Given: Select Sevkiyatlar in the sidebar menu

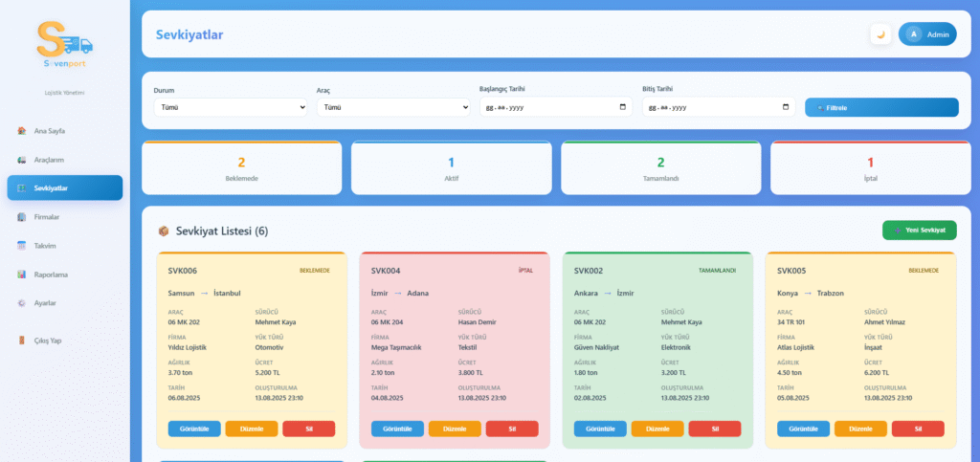Looking at the screenshot, I should coord(64,187).
